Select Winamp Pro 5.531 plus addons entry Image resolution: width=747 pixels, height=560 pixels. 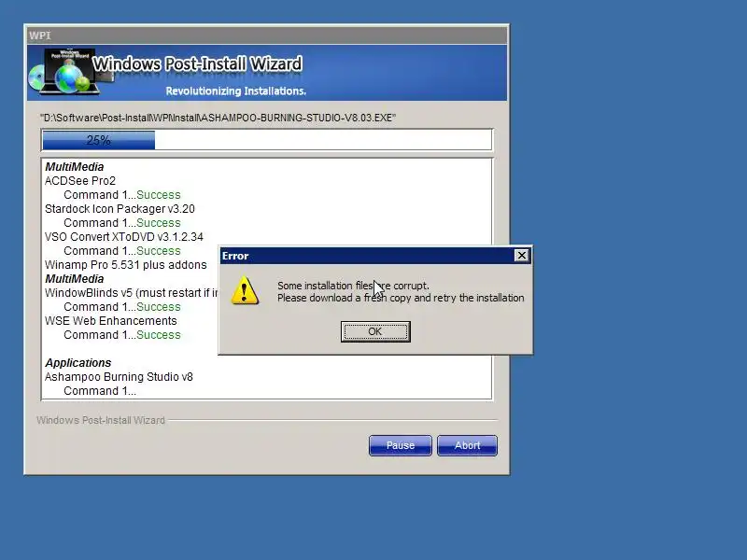(x=126, y=265)
